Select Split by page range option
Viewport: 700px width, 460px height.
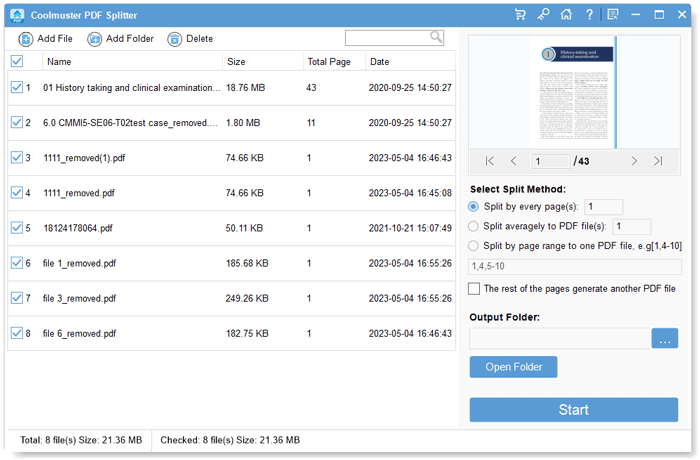[473, 246]
